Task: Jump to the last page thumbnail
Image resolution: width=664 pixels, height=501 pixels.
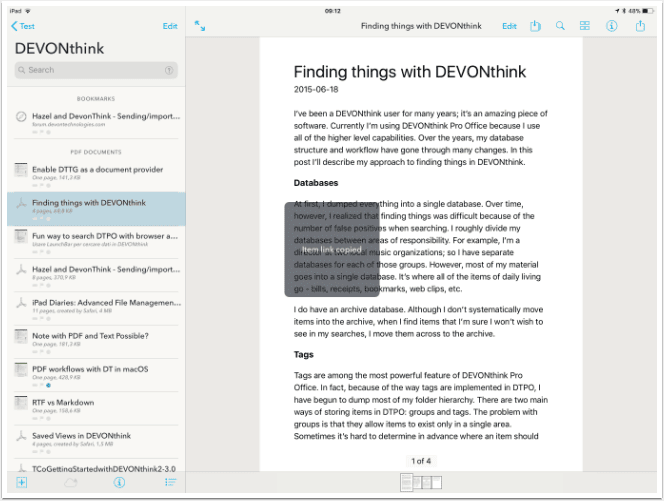Action: [x=437, y=482]
